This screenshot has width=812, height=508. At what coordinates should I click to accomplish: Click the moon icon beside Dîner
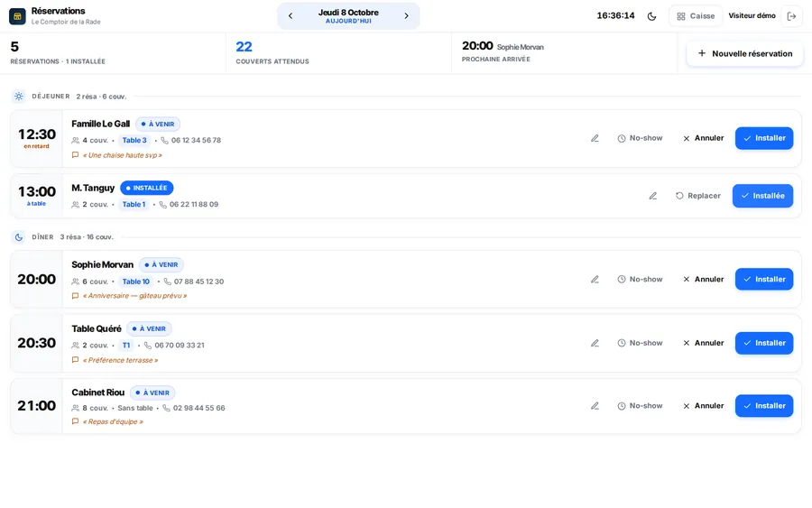(19, 237)
